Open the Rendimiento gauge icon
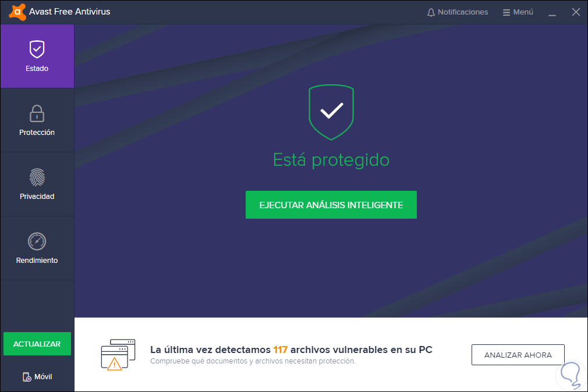The image size is (588, 392). coord(37,241)
